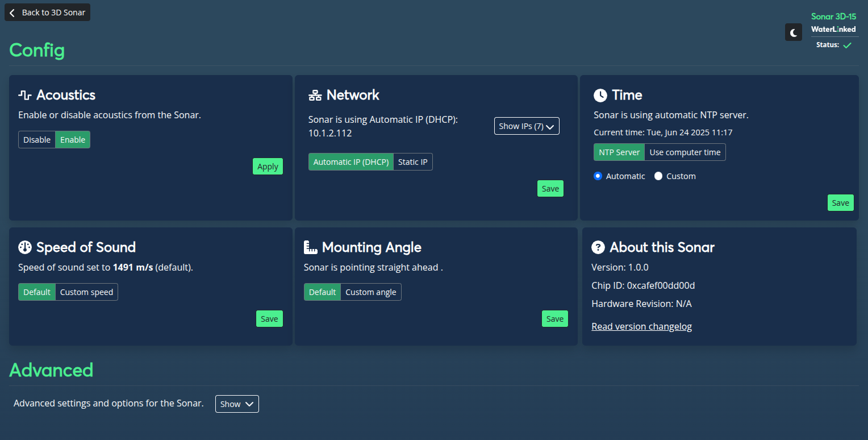Click Current time Tue, Jun 24 2025 text
Screen dimensions: 868x440
pyautogui.click(x=663, y=132)
